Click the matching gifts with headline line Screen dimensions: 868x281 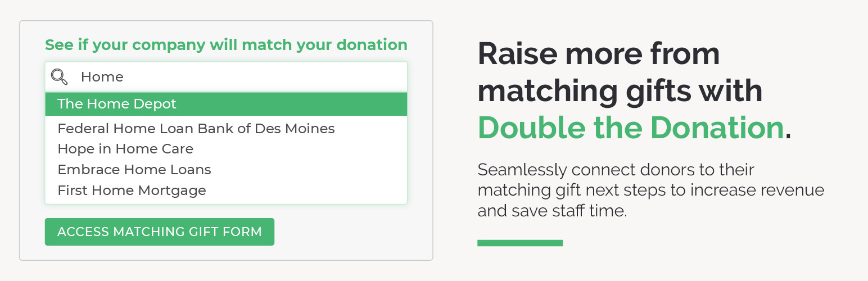coord(620,91)
